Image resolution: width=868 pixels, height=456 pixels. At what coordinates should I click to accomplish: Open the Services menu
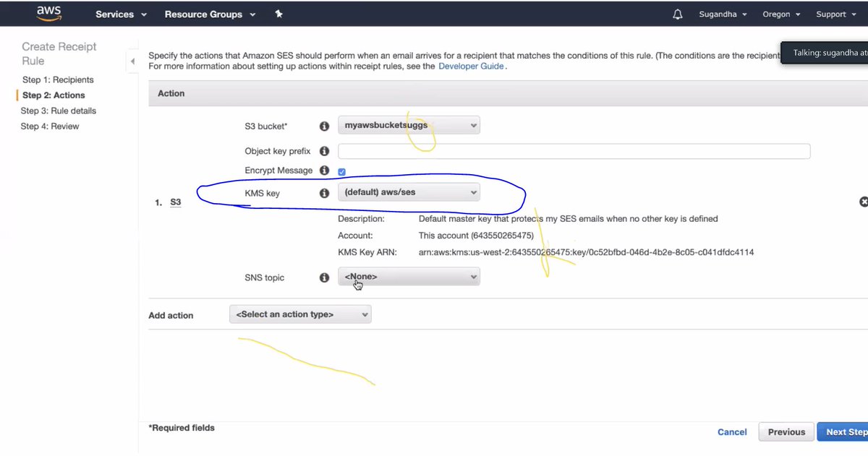coord(121,14)
